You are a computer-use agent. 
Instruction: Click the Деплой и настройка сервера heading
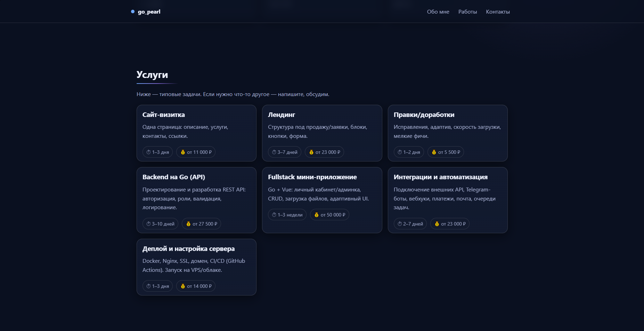(188, 249)
